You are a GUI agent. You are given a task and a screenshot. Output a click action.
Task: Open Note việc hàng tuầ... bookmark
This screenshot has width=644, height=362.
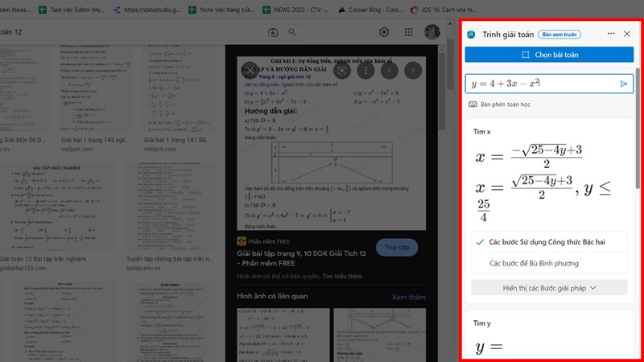[x=221, y=10]
